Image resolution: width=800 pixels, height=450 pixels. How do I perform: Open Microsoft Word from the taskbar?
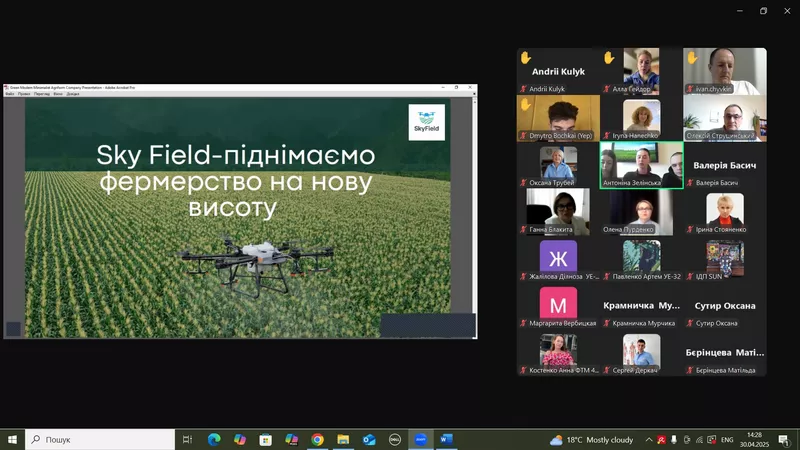[x=446, y=439]
